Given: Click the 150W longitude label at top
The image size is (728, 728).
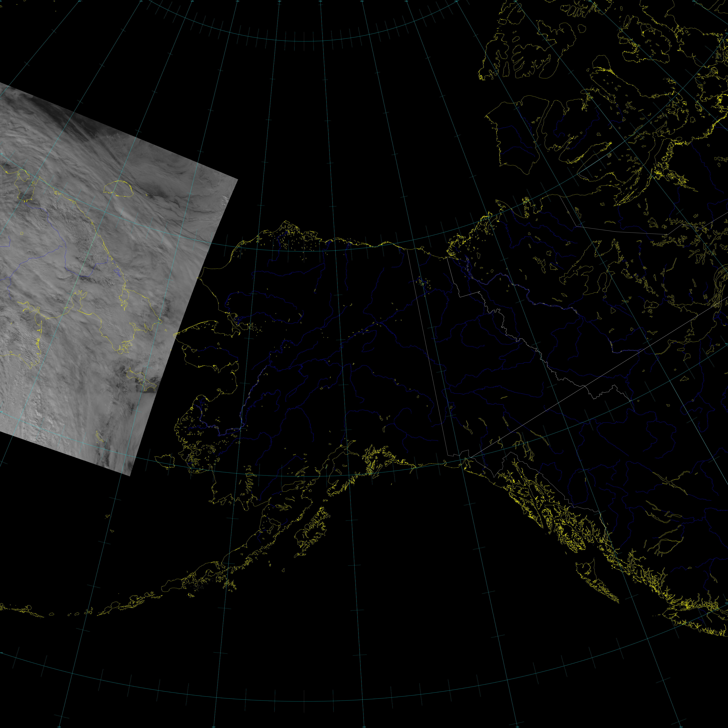Looking at the screenshot, I should (320, 1).
